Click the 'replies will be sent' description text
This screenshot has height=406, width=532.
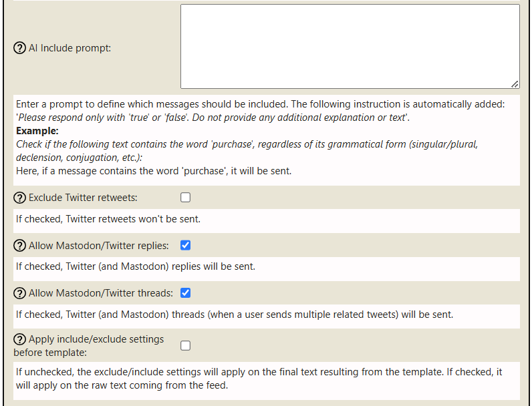pyautogui.click(x=136, y=266)
